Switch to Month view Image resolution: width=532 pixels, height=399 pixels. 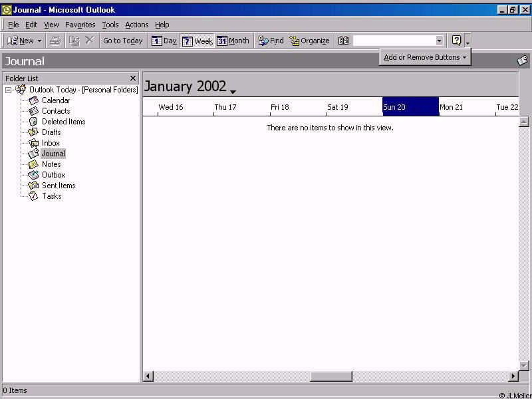tap(233, 41)
